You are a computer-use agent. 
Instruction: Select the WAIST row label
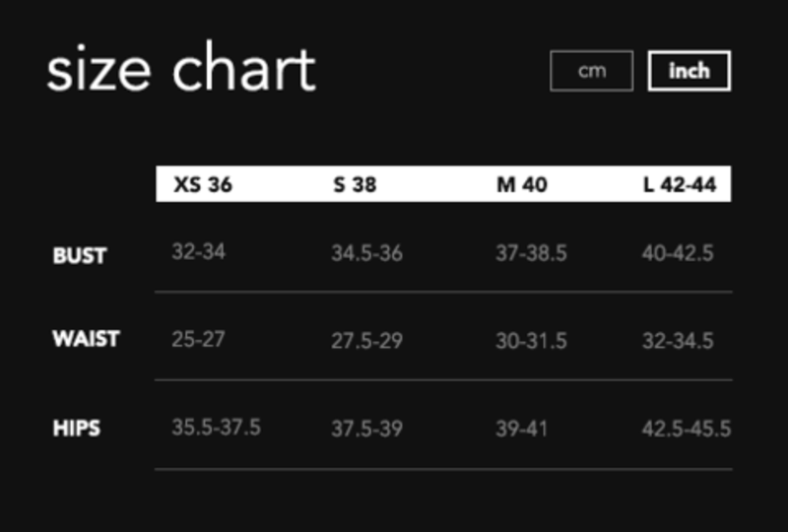point(86,339)
